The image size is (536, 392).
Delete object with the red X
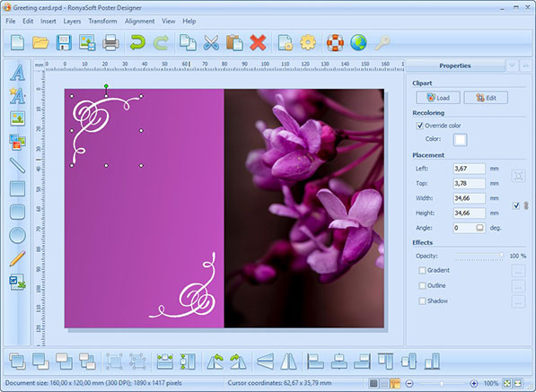(x=258, y=43)
